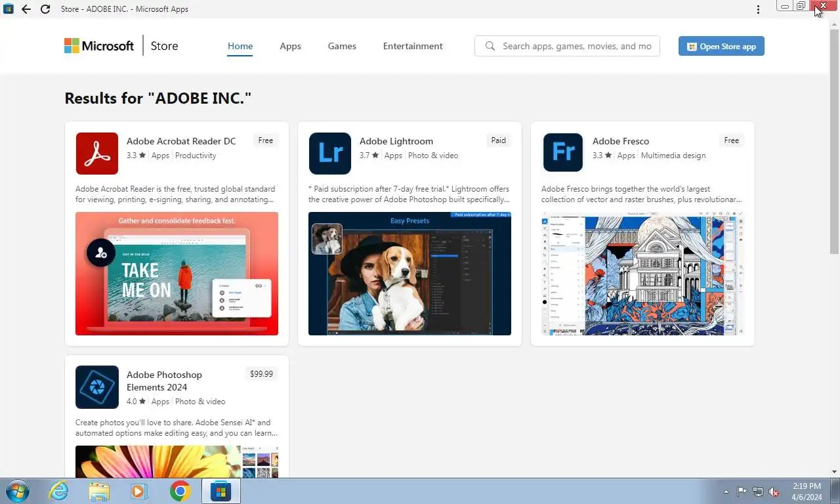Click Lightroom Easy Presets screenshot
Image resolution: width=840 pixels, height=504 pixels.
pos(409,274)
